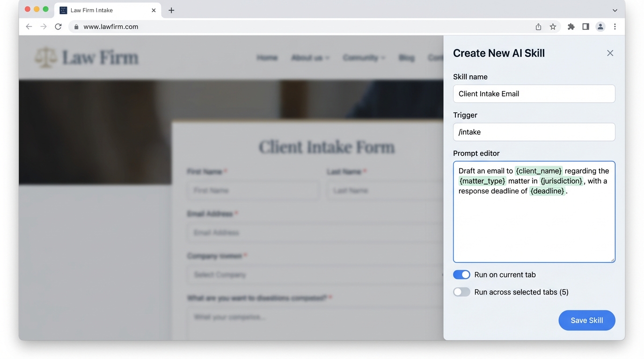
Task: Open the browser sidebar panel icon
Action: click(x=585, y=27)
